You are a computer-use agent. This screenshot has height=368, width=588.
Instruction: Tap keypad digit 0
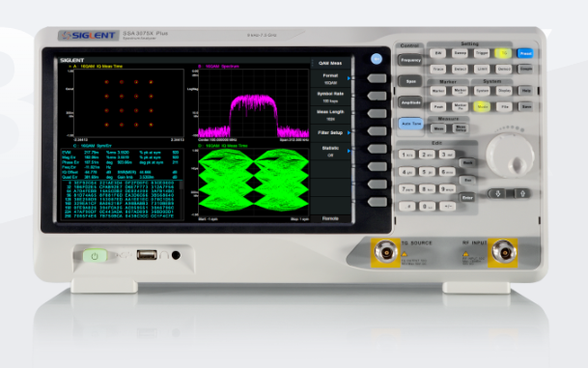(x=427, y=207)
